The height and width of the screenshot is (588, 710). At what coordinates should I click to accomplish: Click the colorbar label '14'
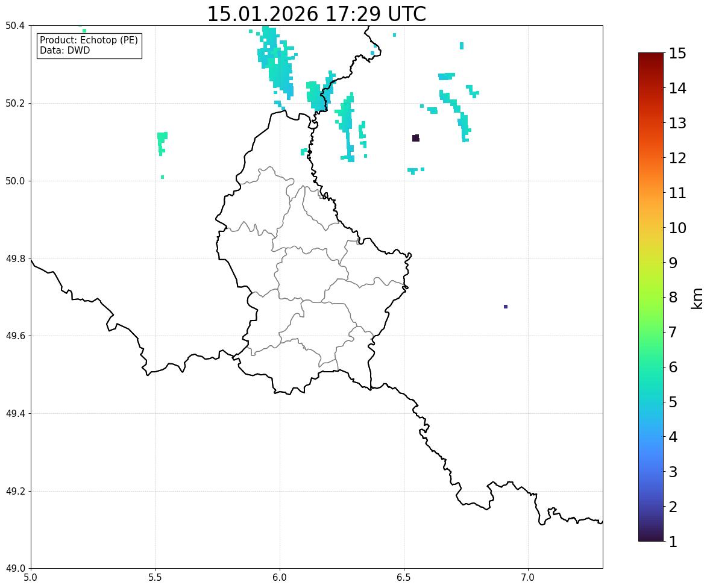pyautogui.click(x=677, y=89)
